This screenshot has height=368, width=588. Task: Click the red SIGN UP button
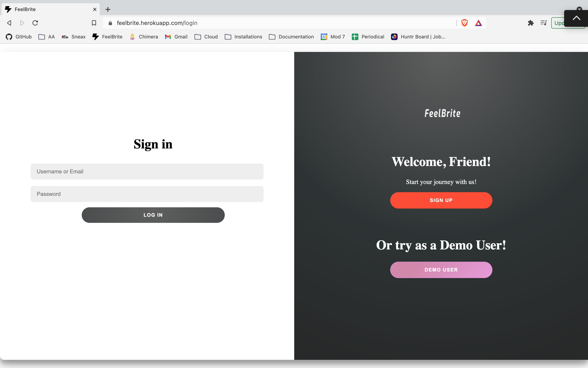[441, 200]
